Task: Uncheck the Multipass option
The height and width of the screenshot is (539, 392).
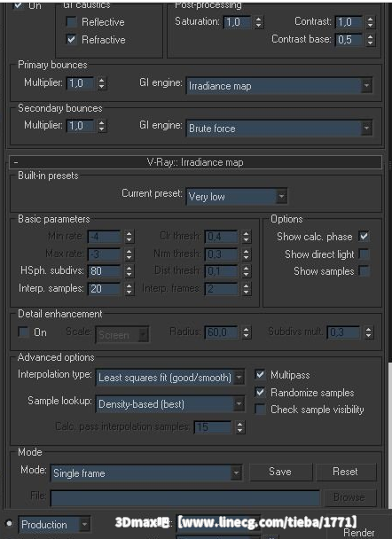Action: [x=261, y=374]
